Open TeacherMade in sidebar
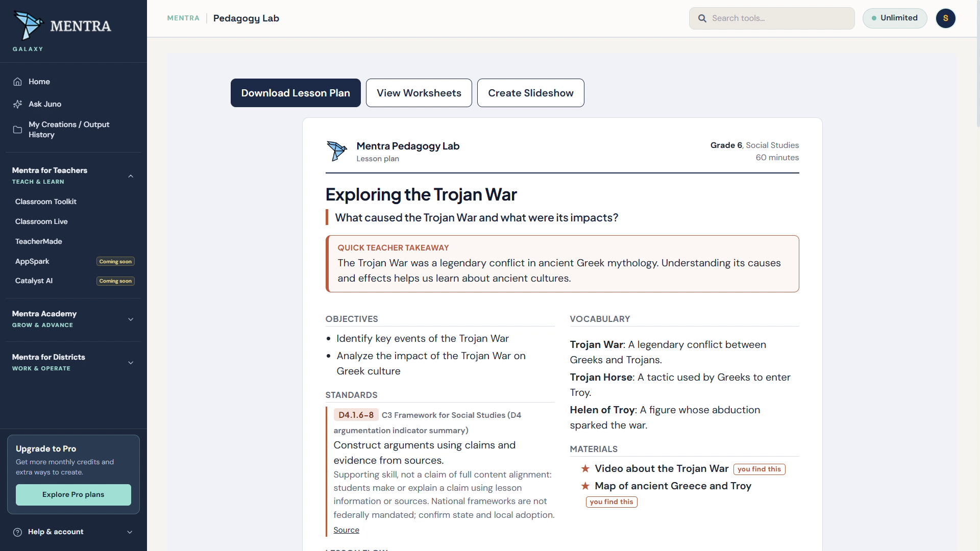Image resolution: width=980 pixels, height=551 pixels. [39, 241]
